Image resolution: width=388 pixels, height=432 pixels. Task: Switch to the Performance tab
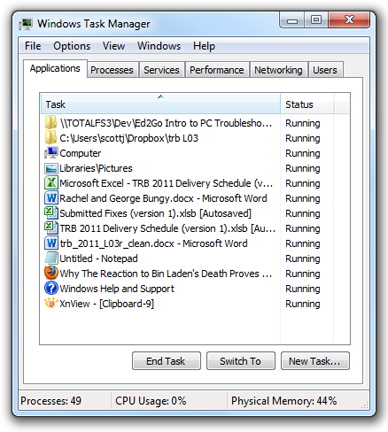[x=217, y=70]
